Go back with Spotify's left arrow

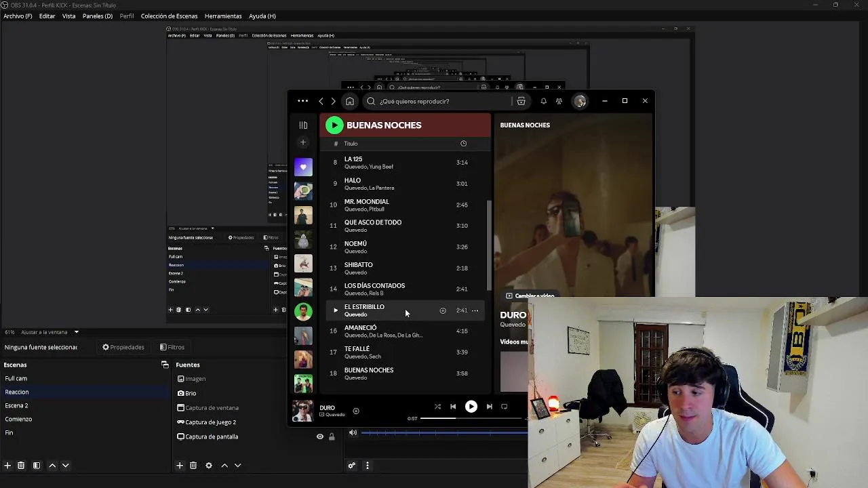tap(321, 101)
